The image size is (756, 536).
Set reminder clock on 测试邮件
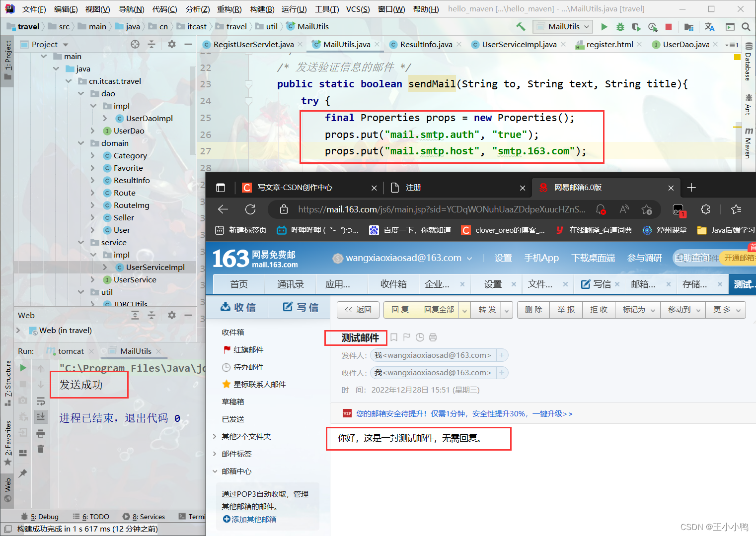click(x=420, y=337)
